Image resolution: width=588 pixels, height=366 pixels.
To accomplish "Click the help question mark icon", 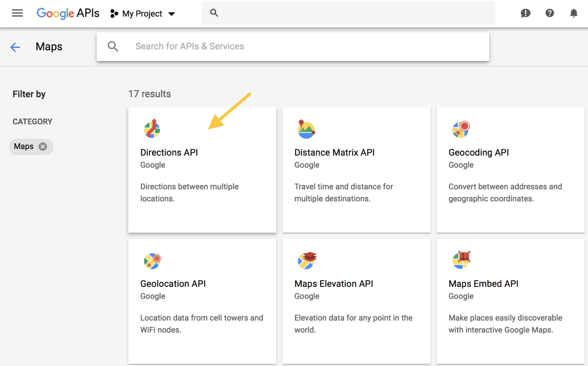I will click(550, 13).
